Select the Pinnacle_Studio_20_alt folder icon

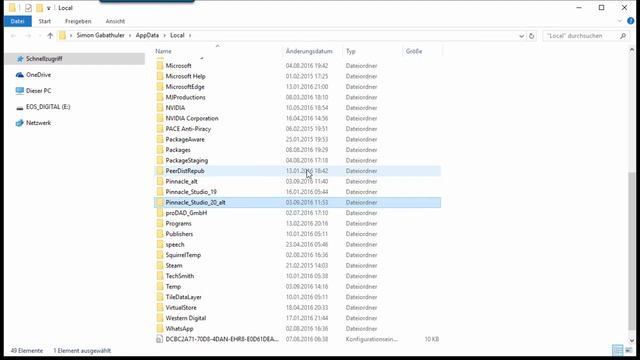click(160, 202)
